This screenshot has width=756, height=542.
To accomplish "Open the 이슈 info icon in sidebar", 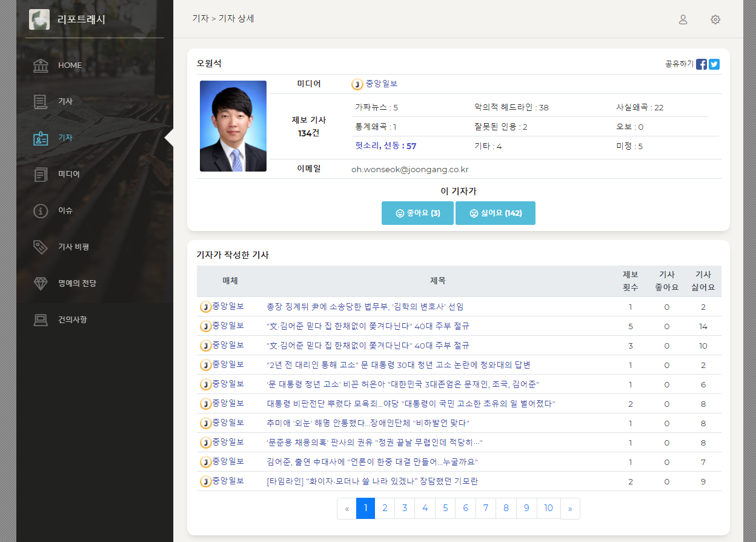I will 41,211.
